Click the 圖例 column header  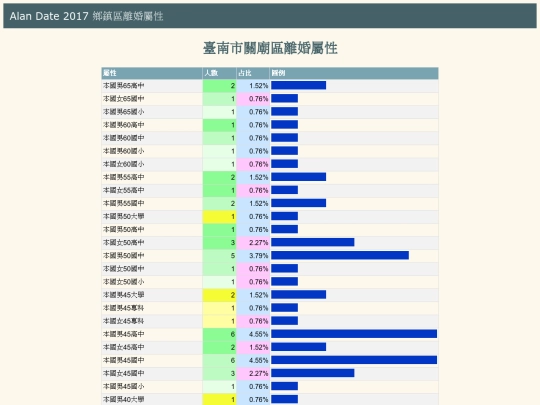click(x=354, y=73)
